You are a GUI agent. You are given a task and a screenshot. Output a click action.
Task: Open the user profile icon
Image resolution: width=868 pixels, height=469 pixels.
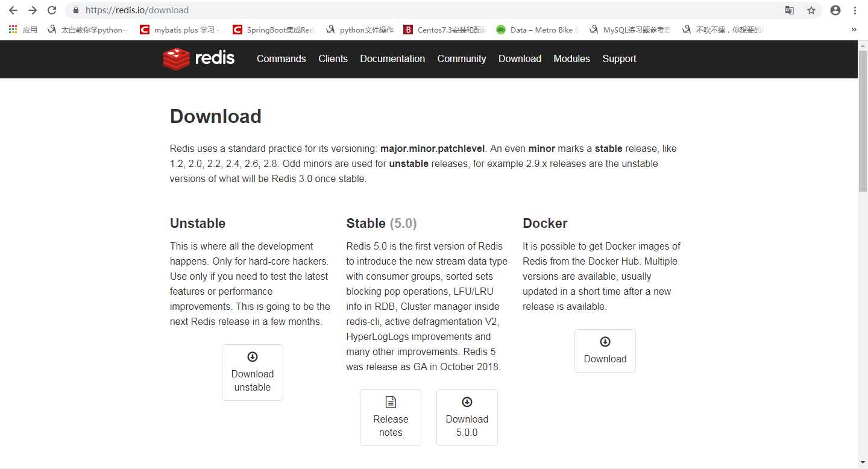[x=835, y=10]
